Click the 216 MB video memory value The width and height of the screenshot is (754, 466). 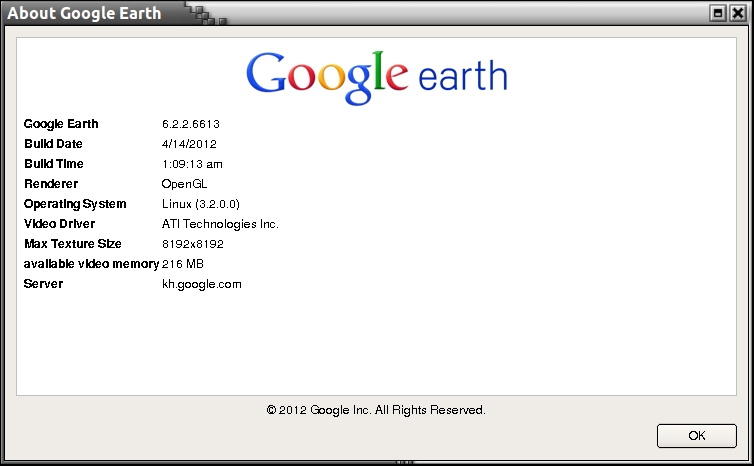click(x=182, y=264)
